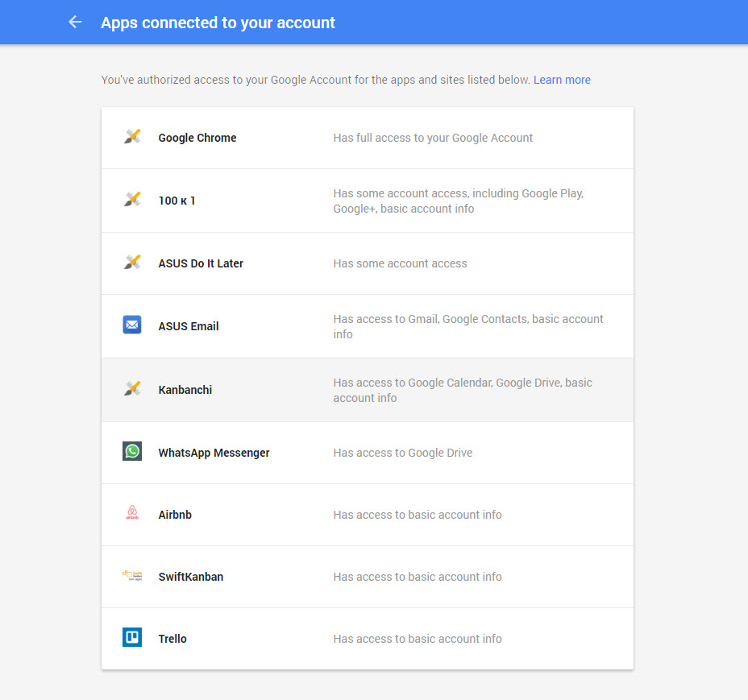Click the Google Chrome app icon
Viewport: 748px width, 700px height.
pyautogui.click(x=132, y=137)
